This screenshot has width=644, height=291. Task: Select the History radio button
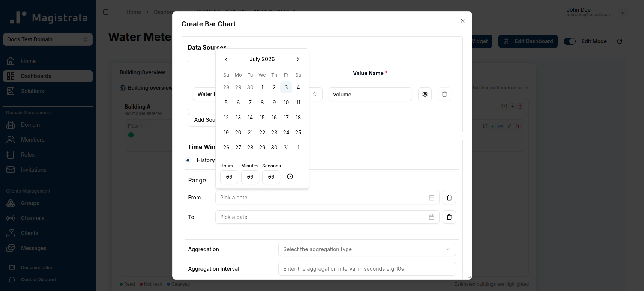(x=188, y=160)
